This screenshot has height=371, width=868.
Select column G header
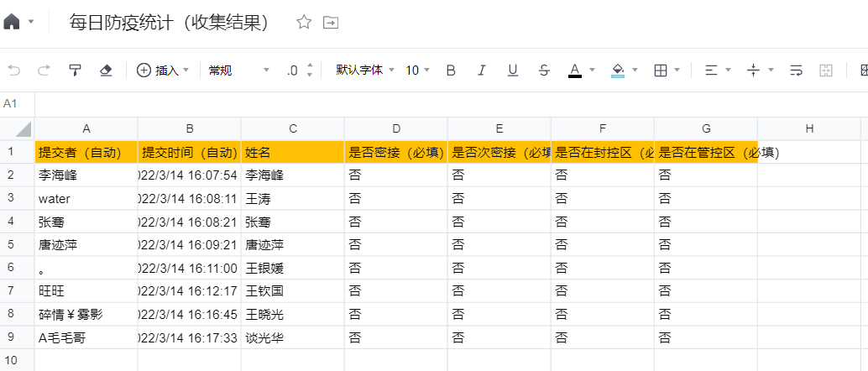(706, 128)
